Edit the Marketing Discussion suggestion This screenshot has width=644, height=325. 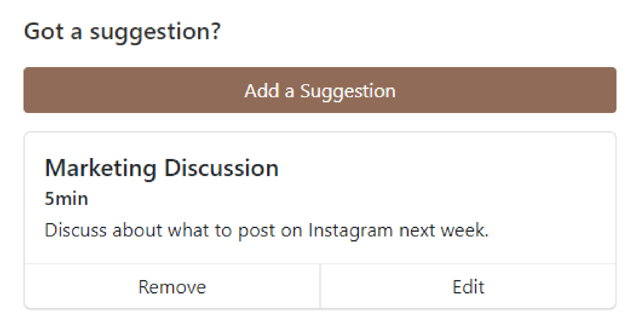tap(468, 286)
